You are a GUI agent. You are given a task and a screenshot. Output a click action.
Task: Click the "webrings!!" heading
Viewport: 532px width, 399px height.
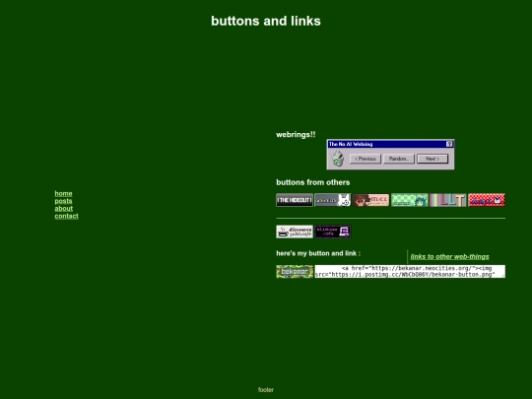296,135
